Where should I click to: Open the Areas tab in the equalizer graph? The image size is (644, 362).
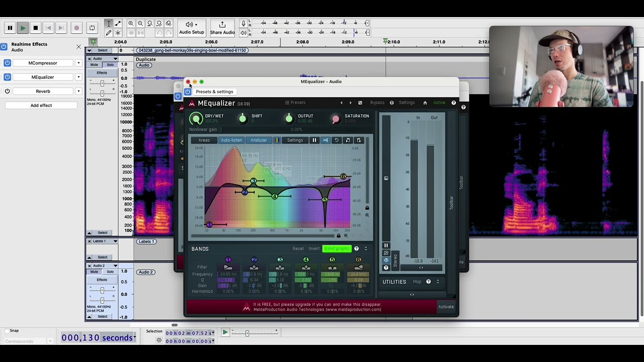(204, 140)
